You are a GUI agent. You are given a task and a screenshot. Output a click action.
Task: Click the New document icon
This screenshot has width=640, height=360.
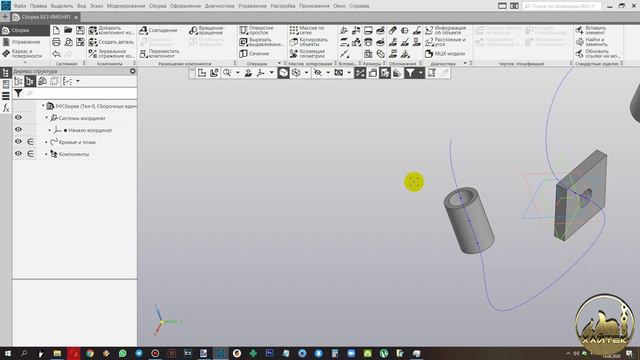56,30
